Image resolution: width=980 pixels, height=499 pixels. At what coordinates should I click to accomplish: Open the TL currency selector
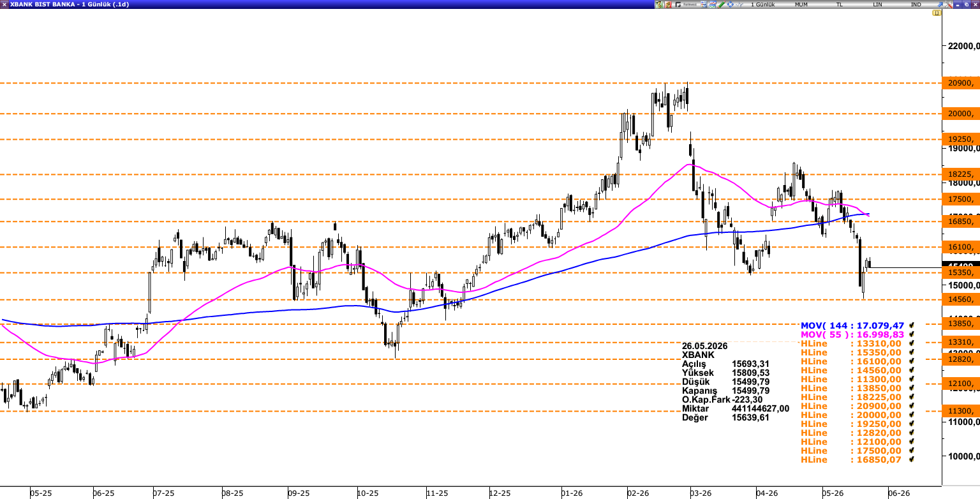click(840, 4)
